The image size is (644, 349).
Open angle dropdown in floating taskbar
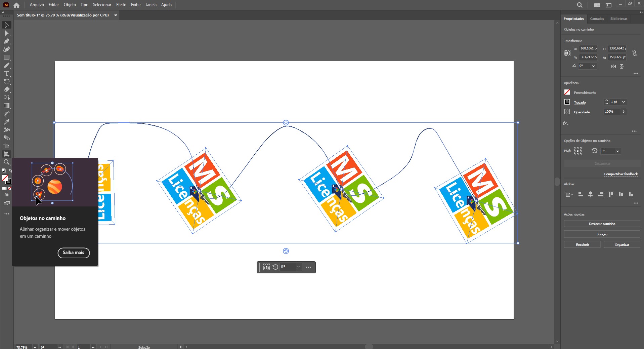coord(299,267)
